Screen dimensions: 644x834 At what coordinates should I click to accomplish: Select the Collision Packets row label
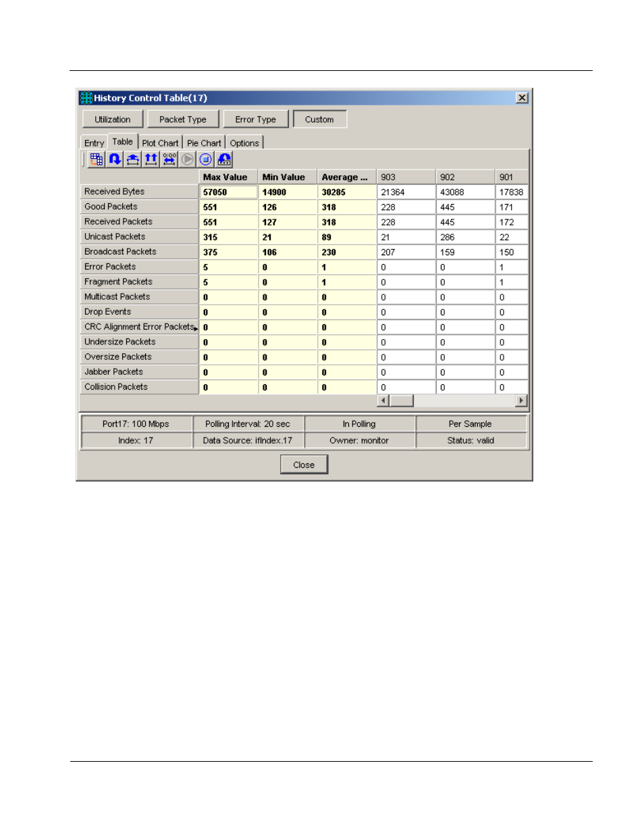pos(139,387)
